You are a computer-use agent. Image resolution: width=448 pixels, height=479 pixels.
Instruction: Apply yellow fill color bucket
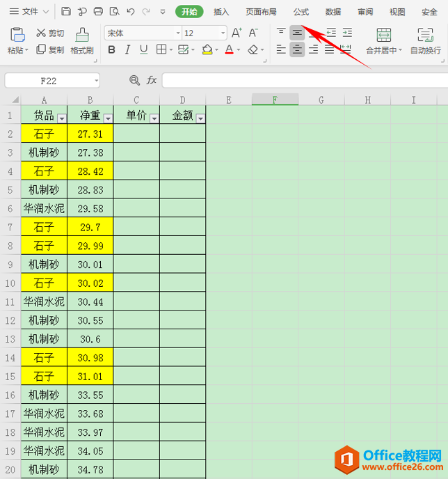tap(207, 49)
